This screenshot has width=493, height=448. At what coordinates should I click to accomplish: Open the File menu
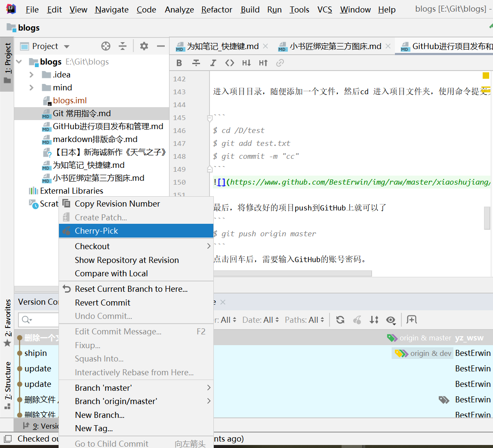32,10
